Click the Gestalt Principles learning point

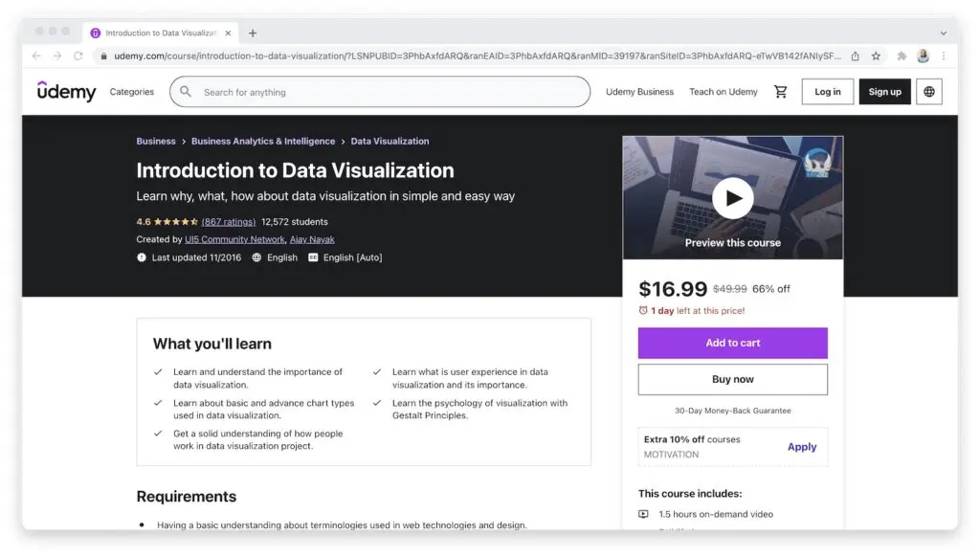click(x=479, y=410)
